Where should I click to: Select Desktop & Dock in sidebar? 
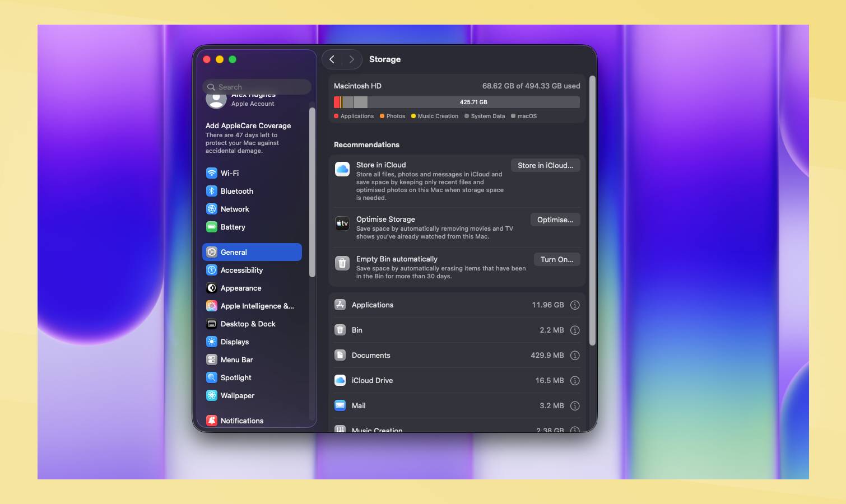(x=252, y=324)
